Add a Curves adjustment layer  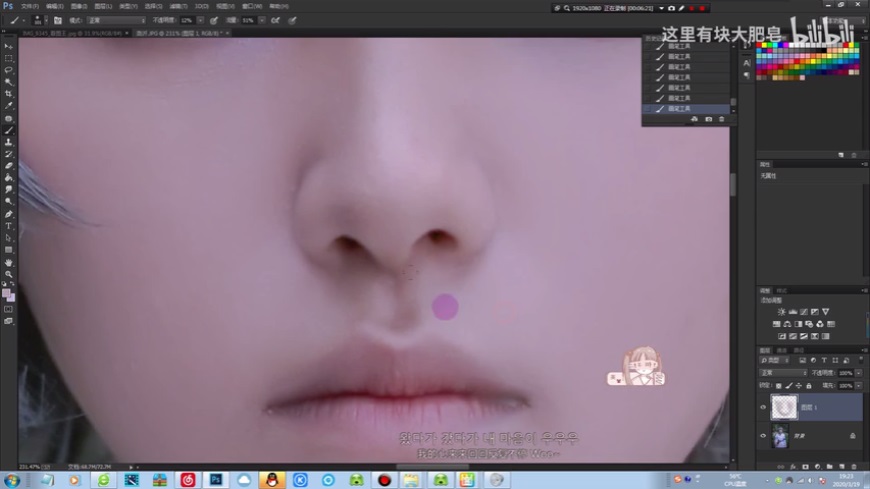pyautogui.click(x=803, y=312)
